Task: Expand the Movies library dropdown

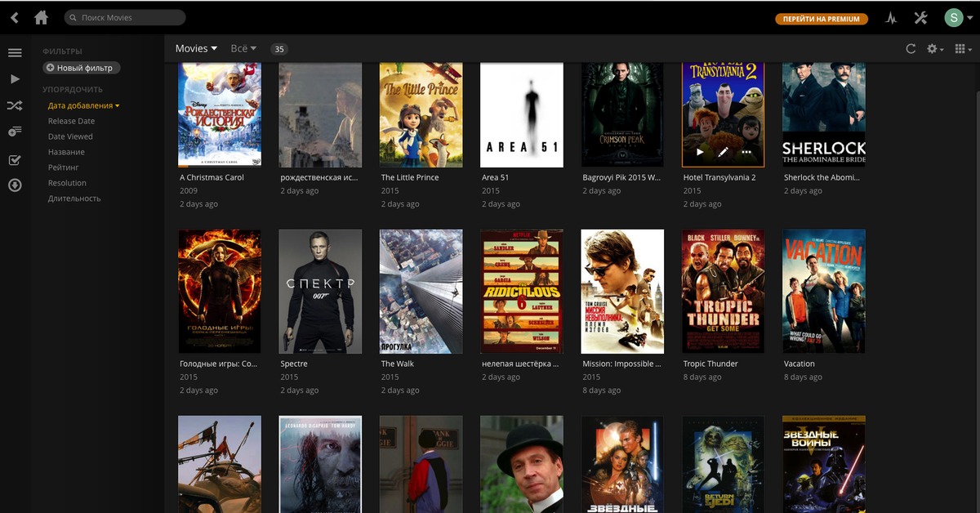Action: [196, 49]
